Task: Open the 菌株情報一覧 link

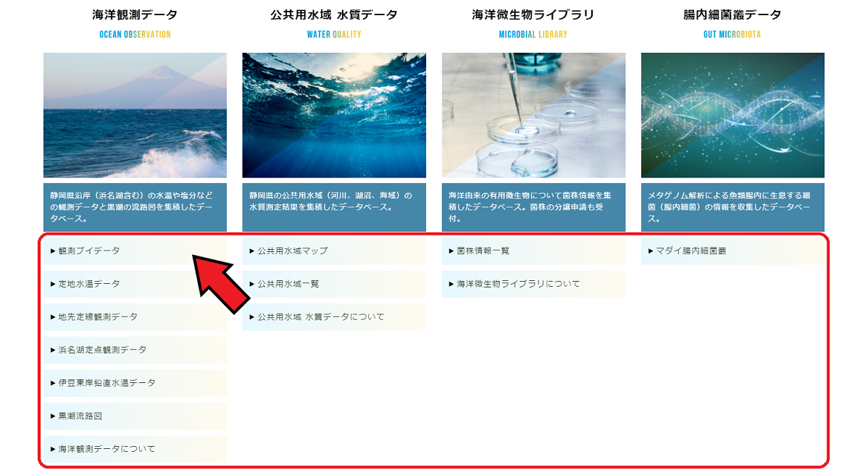Action: pyautogui.click(x=534, y=251)
